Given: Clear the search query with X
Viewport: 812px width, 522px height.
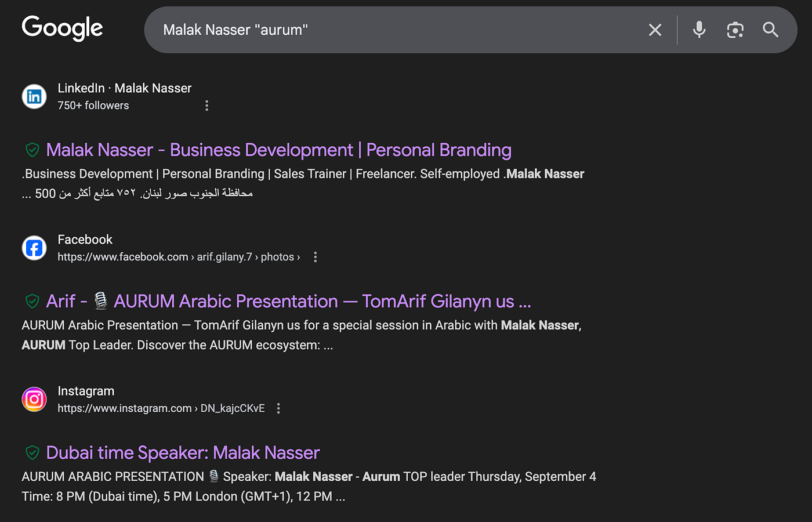Looking at the screenshot, I should tap(655, 30).
